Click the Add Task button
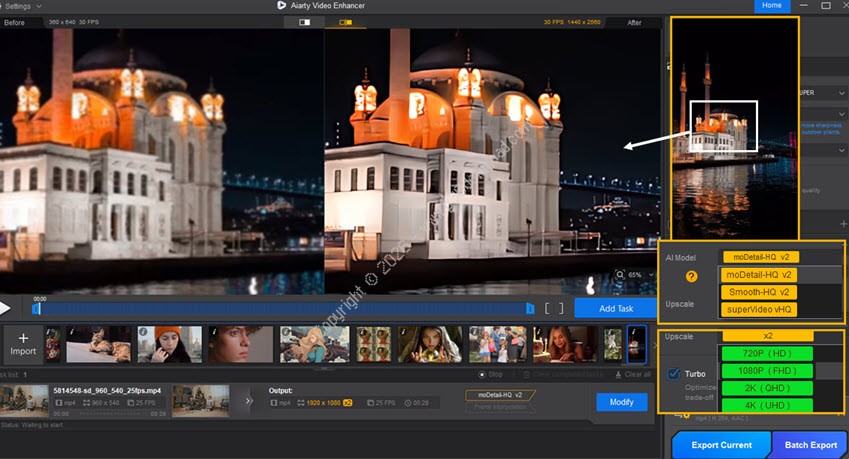Viewport: 849px width, 459px height. 615,309
